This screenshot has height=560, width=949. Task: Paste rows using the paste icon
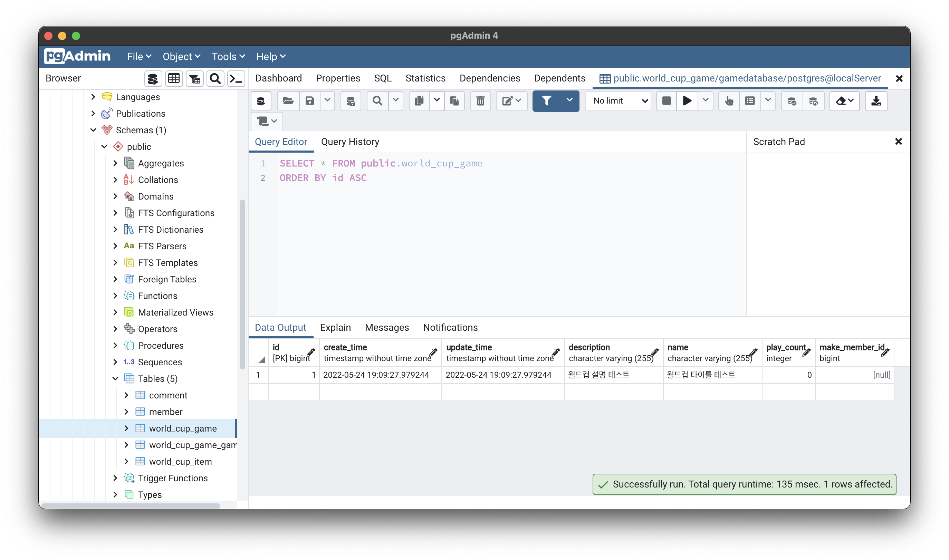(454, 101)
